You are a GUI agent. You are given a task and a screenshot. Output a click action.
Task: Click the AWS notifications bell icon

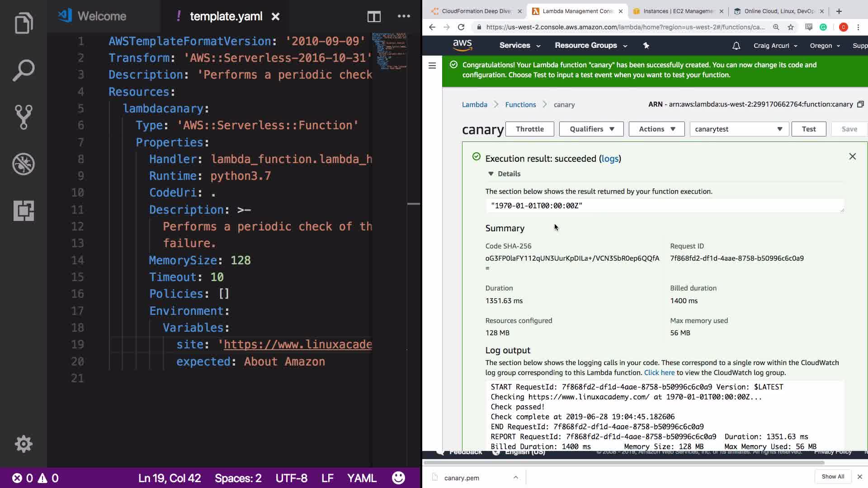736,46
